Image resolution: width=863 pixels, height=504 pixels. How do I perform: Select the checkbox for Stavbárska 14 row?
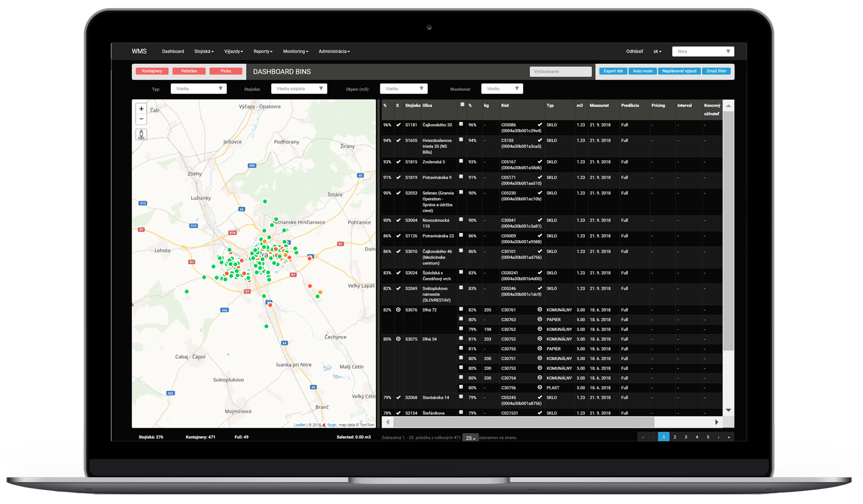pyautogui.click(x=461, y=397)
